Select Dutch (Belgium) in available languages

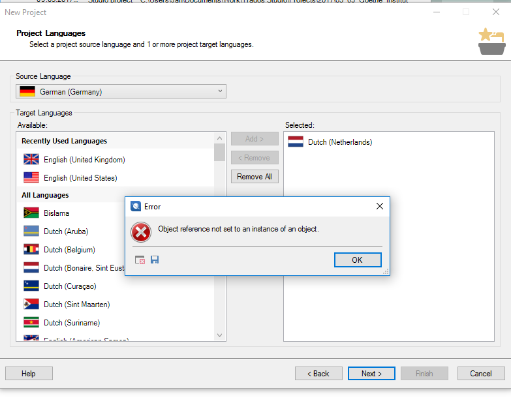pos(69,250)
